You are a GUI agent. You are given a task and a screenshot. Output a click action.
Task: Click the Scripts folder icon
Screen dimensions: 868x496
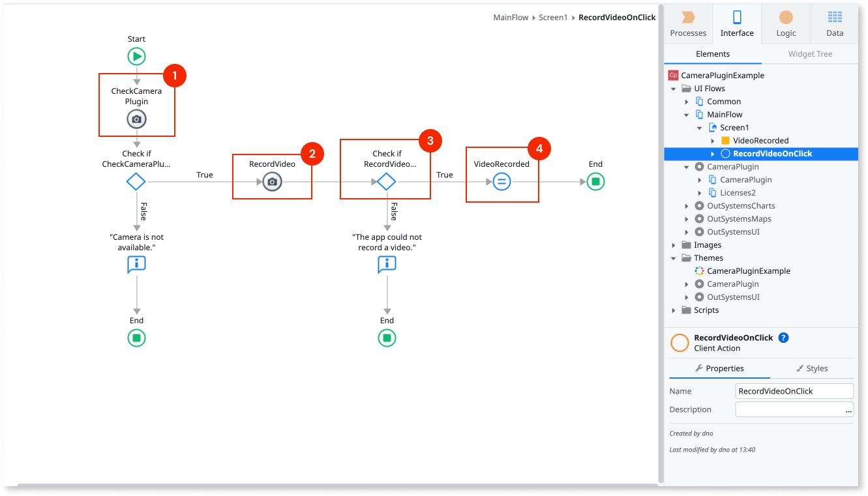[x=686, y=310]
